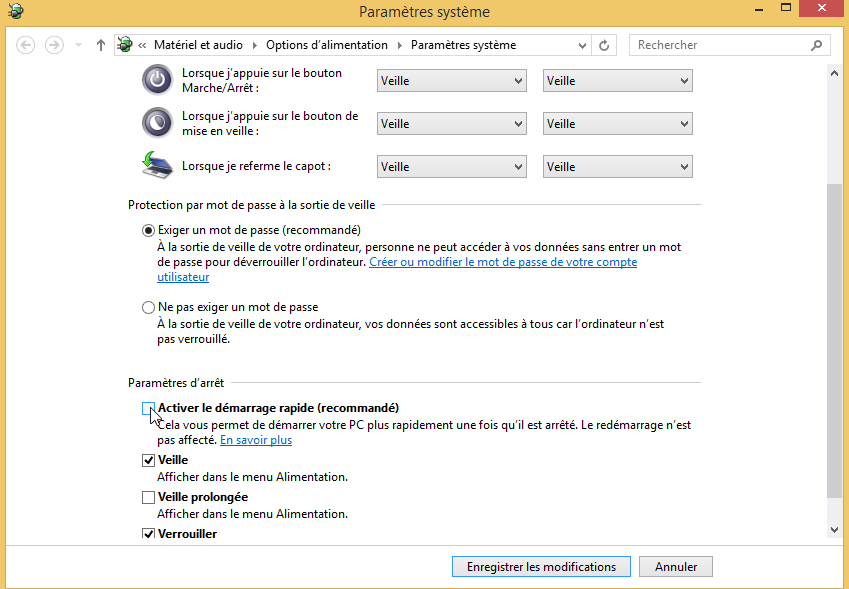Go up one level with the Up arrow
Screen dimensions: 849x589
pos(101,45)
